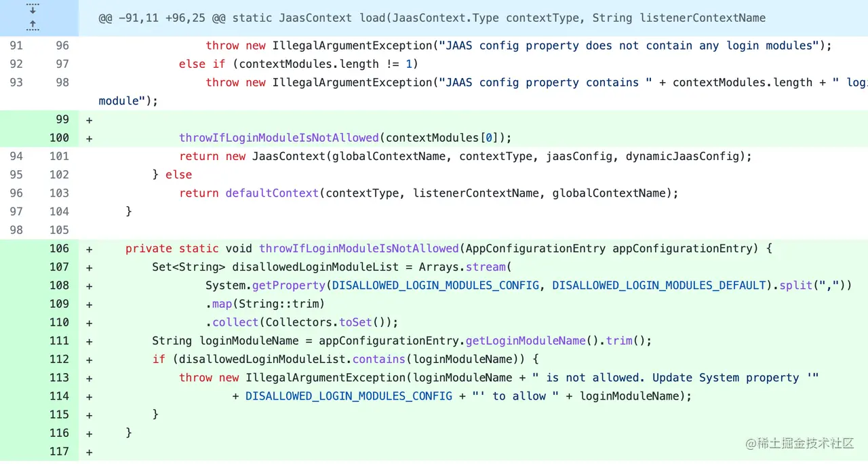This screenshot has width=868, height=464.
Task: Click the '.map(String::trim)' line
Action: pyautogui.click(x=266, y=303)
